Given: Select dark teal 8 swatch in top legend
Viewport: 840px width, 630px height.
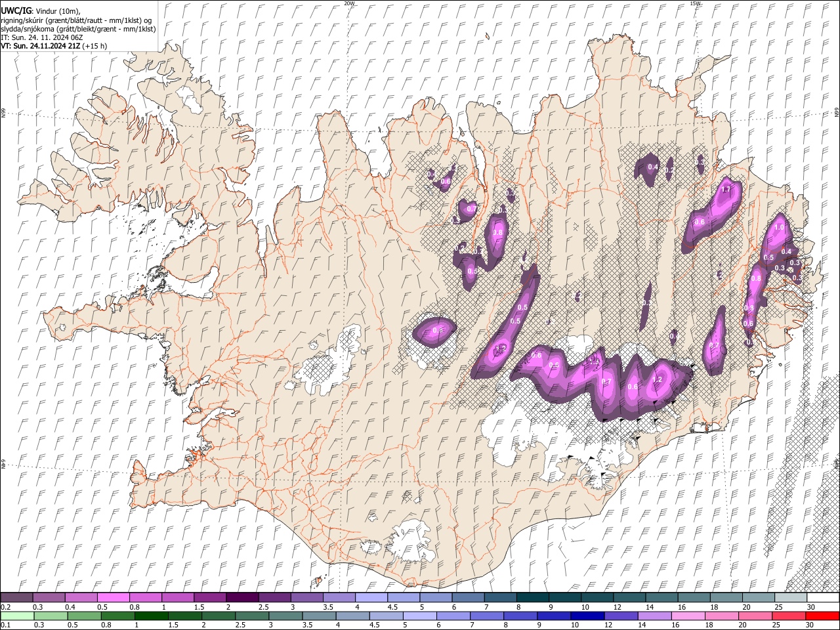Looking at the screenshot, I should 533,598.
